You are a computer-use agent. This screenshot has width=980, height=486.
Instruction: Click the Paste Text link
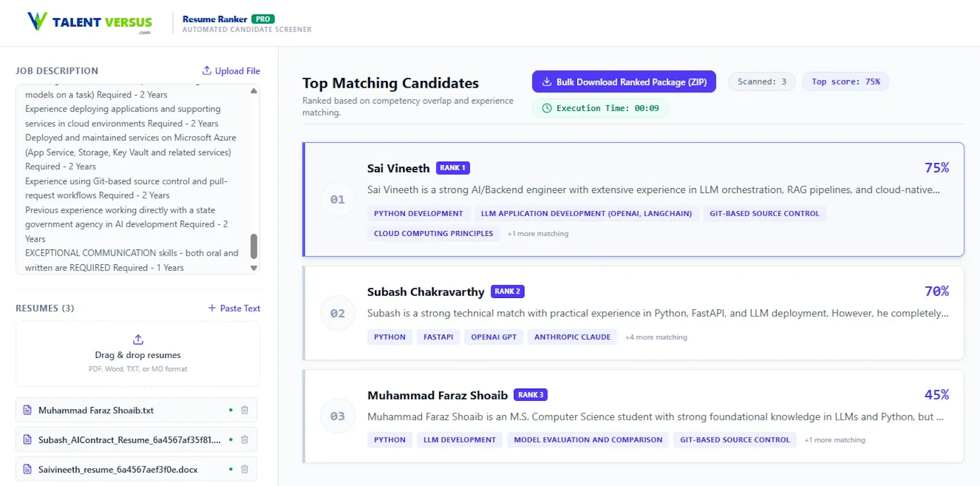click(x=234, y=308)
